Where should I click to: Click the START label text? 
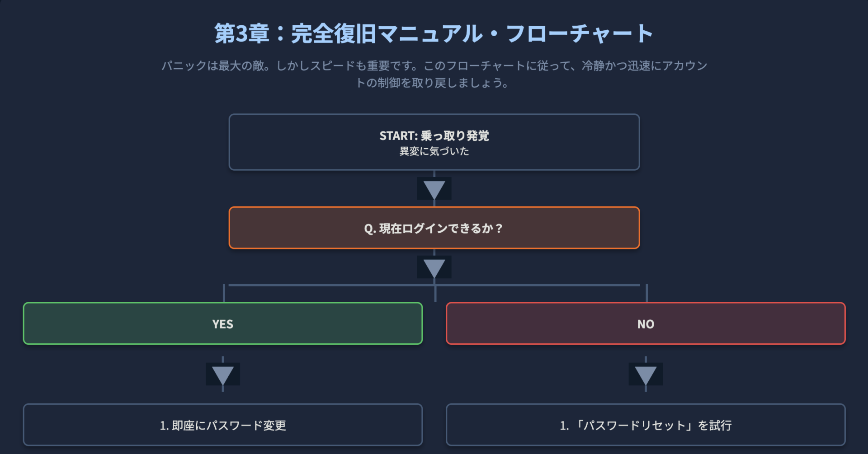point(398,136)
